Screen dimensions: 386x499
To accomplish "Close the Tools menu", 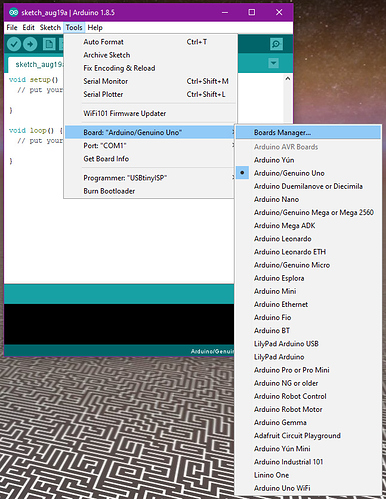I will coord(74,28).
